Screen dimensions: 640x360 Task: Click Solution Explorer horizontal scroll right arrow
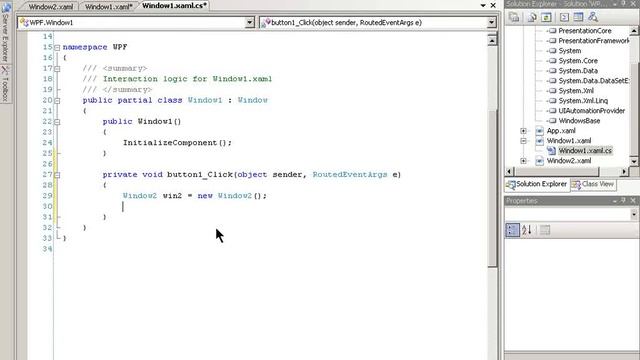click(624, 172)
